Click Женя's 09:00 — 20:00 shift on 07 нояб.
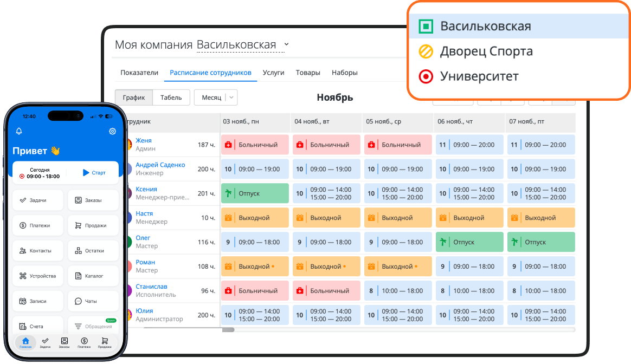Image resolution: width=631 pixels, height=364 pixels. click(x=541, y=145)
